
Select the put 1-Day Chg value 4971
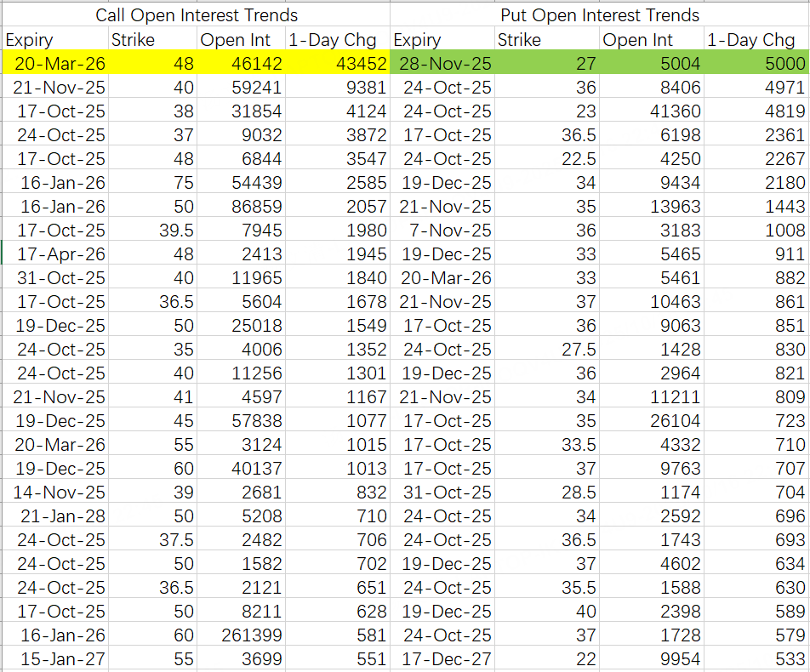(756, 87)
